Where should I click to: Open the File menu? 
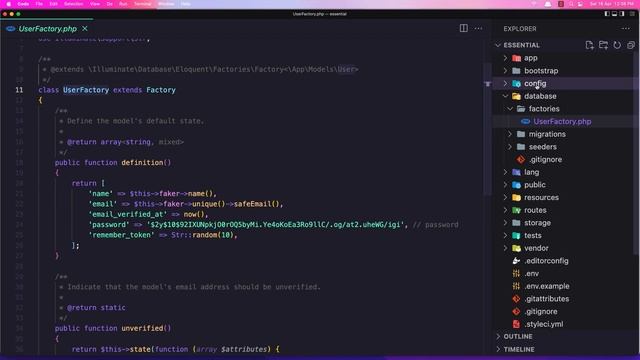click(x=39, y=4)
